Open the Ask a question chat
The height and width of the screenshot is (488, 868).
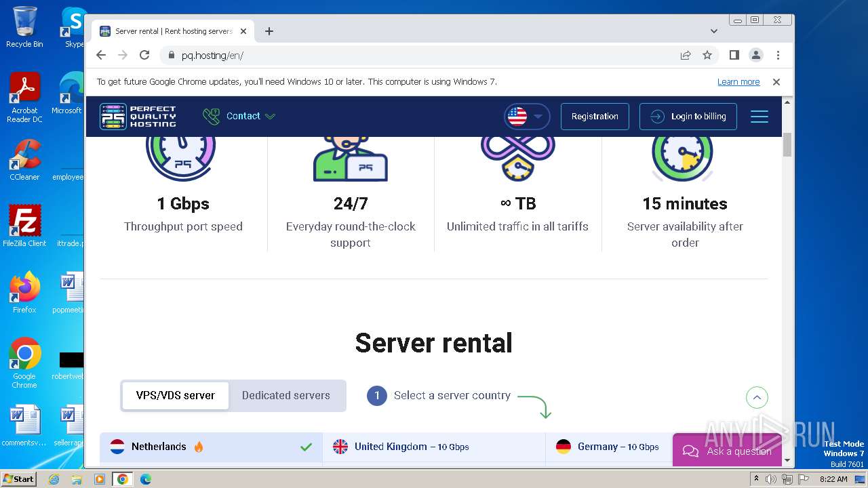click(x=727, y=450)
